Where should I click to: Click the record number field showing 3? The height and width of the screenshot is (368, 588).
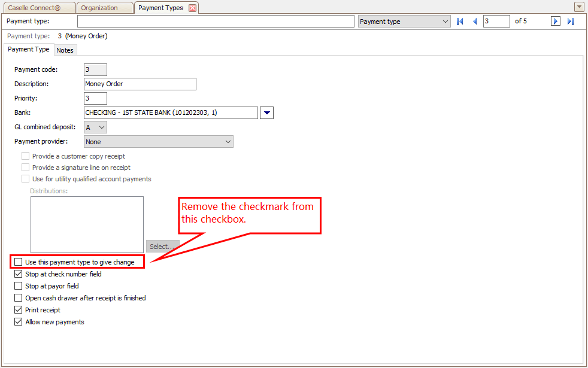496,22
